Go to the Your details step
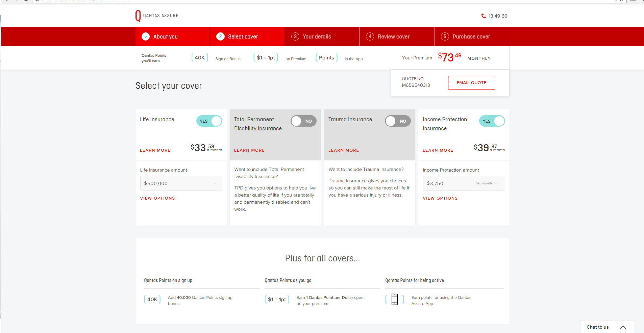This screenshot has width=644, height=333. pos(322,36)
